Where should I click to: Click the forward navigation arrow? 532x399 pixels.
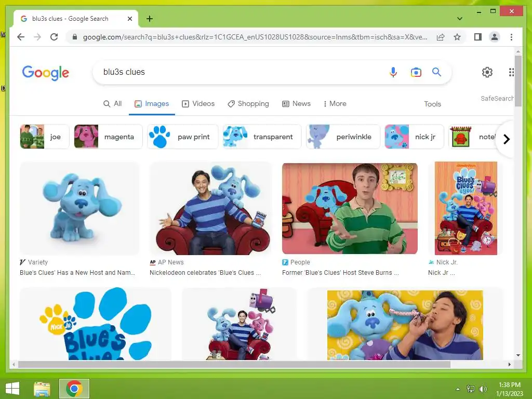37,37
